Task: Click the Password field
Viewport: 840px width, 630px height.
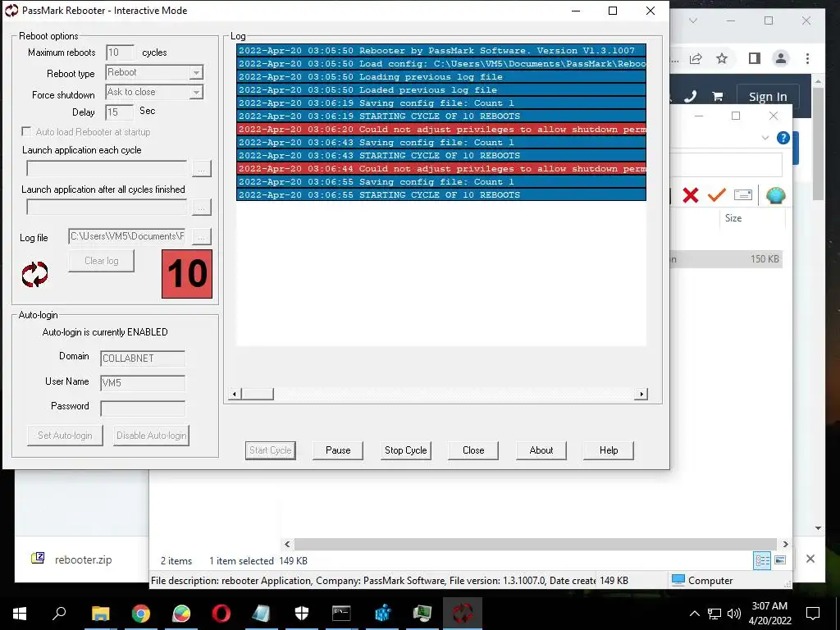Action: coord(143,408)
